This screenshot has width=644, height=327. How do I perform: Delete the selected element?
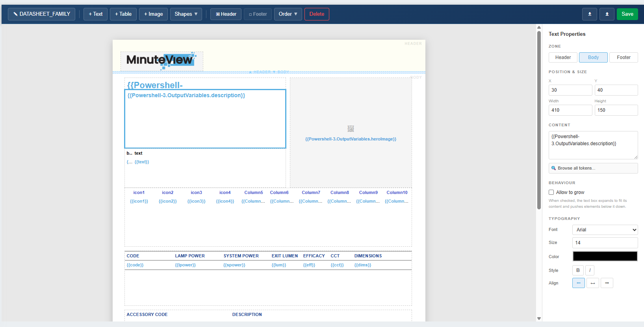(317, 14)
